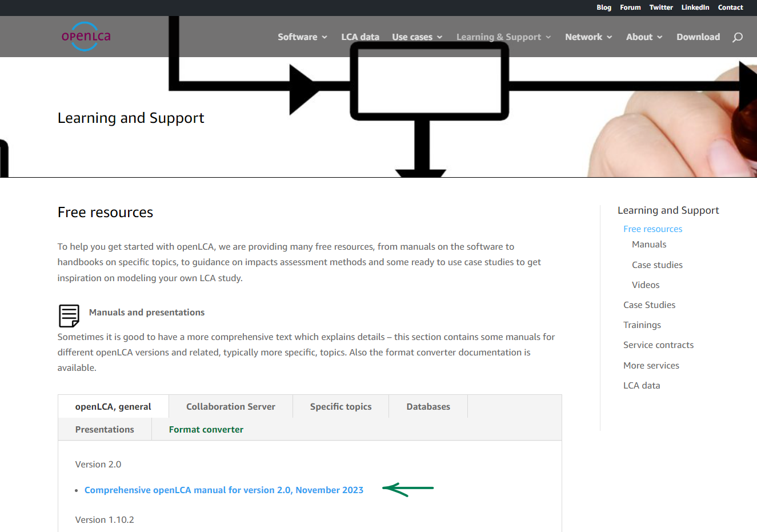The height and width of the screenshot is (532, 757).
Task: Switch to the Specific topics tab
Action: point(341,406)
